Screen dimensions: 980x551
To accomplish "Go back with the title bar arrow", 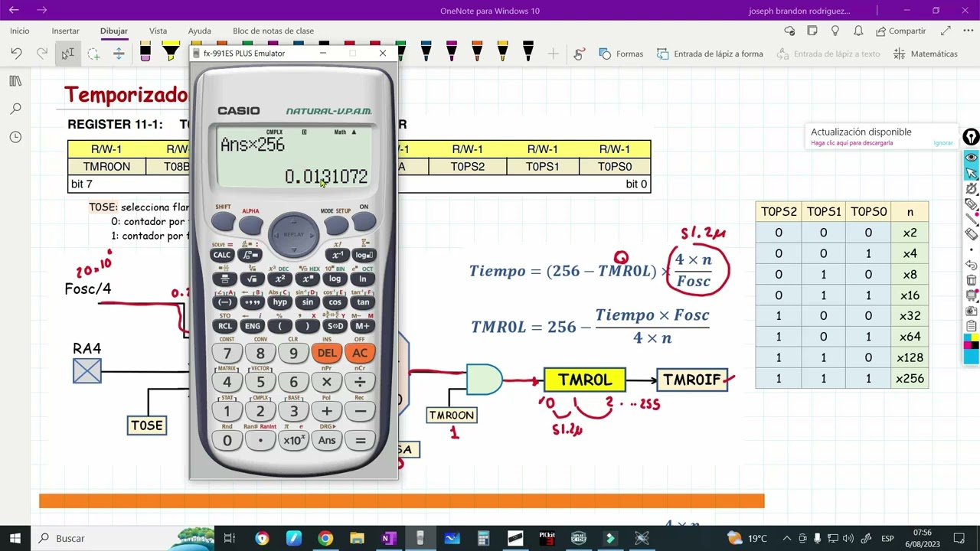I will point(14,10).
